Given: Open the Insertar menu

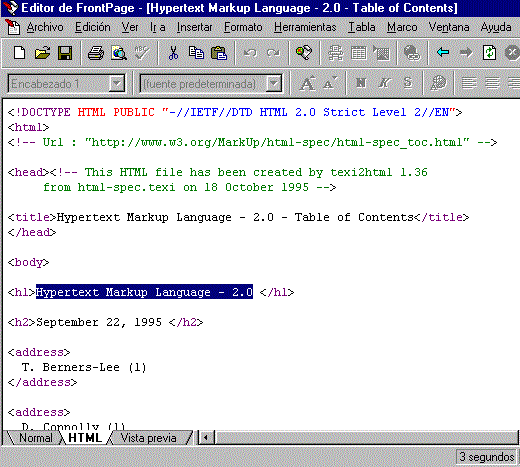Looking at the screenshot, I should [x=194, y=27].
